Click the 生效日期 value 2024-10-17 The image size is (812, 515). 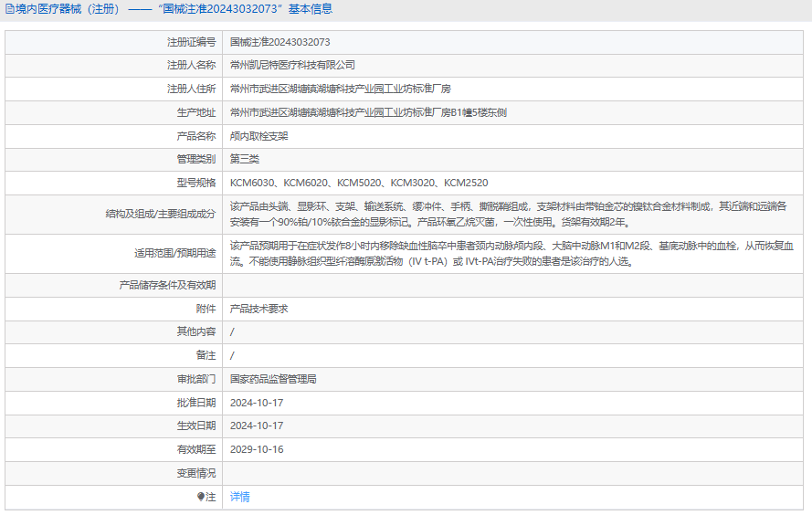click(x=257, y=426)
